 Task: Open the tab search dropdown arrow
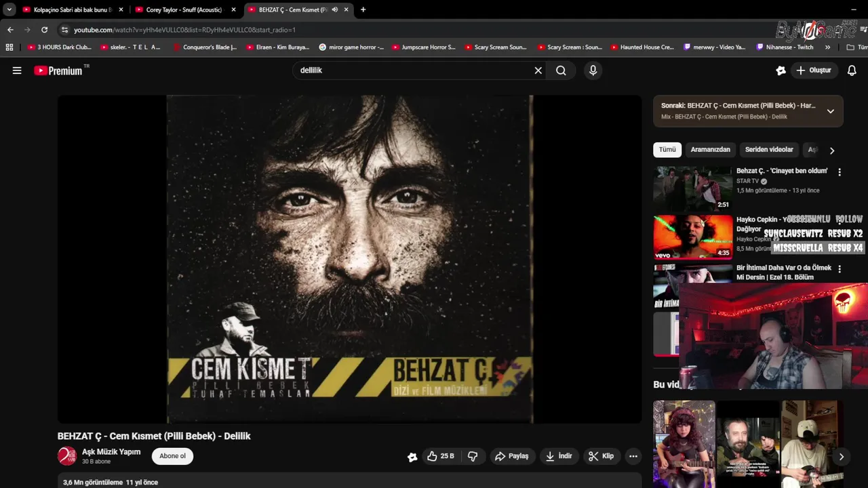pos(9,9)
